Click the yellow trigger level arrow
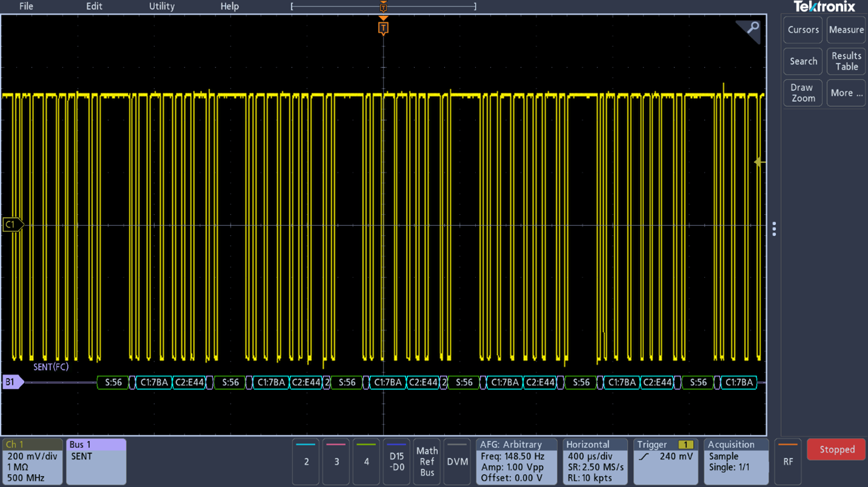The height and width of the screenshot is (487, 868). [758, 162]
